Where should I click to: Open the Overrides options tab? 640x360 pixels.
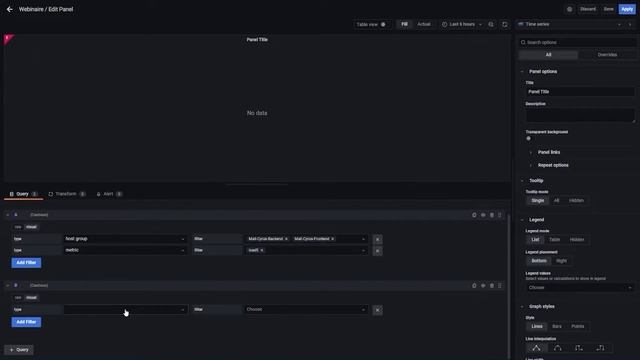[607, 55]
